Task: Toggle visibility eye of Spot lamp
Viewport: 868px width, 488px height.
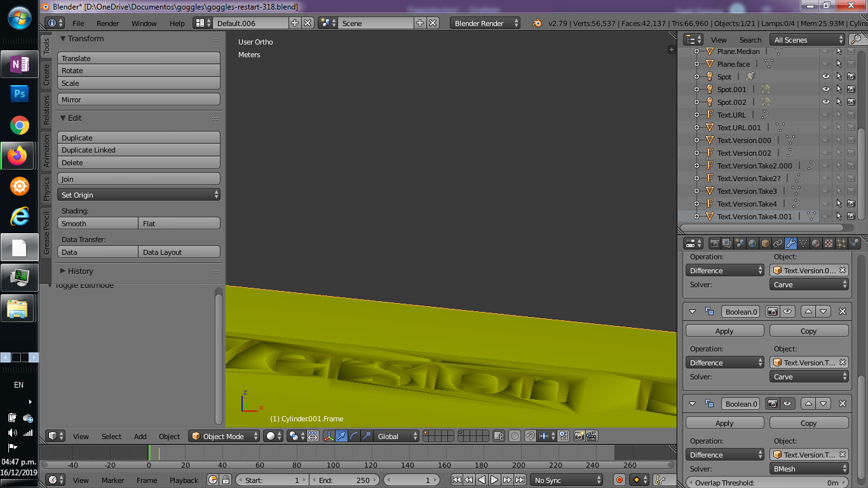Action: click(826, 77)
